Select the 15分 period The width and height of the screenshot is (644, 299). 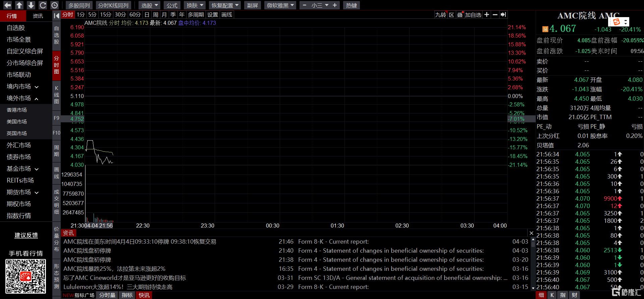tap(106, 15)
